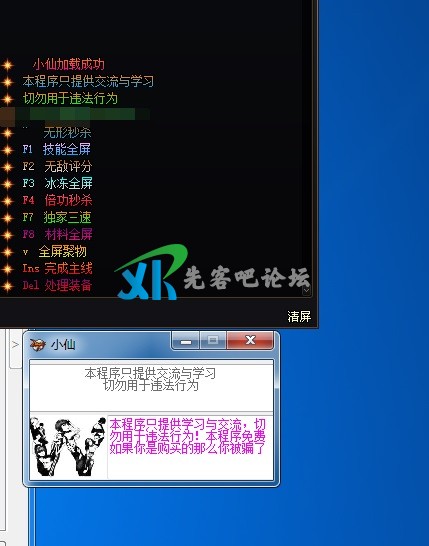Minimize the 小仙 window

[x=186, y=341]
